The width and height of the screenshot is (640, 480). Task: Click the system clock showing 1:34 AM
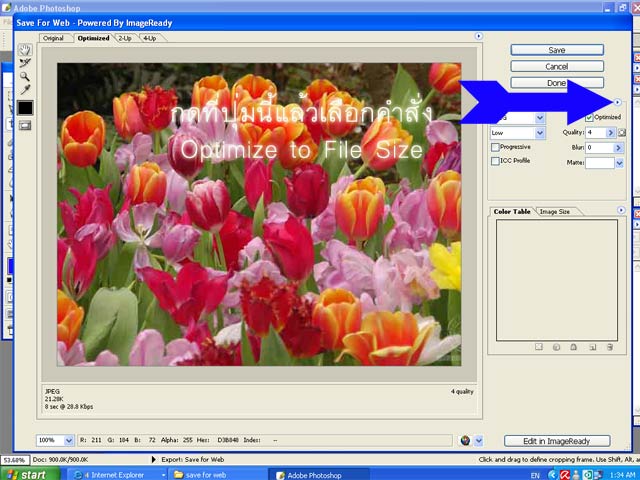pyautogui.click(x=623, y=475)
